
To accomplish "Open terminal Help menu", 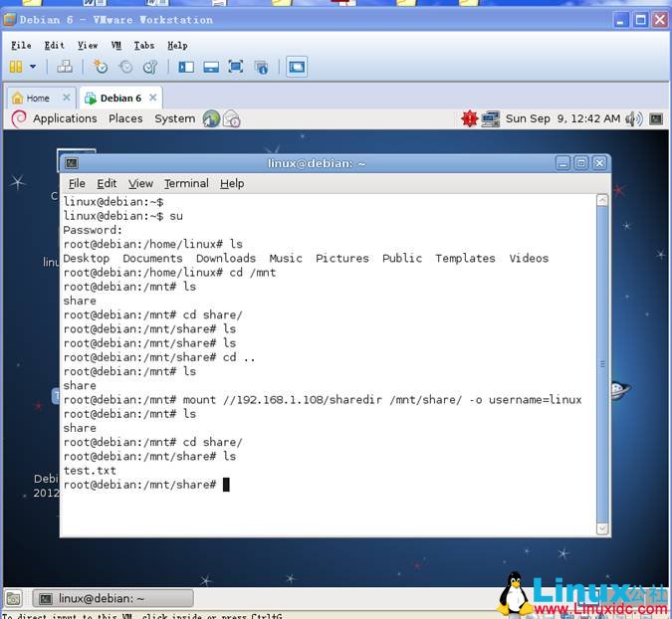I will 232,184.
